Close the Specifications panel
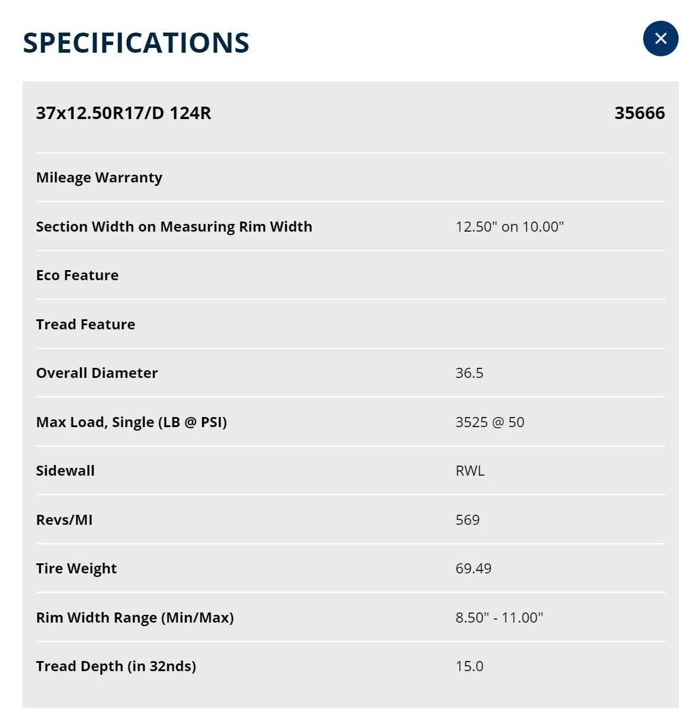 click(660, 39)
